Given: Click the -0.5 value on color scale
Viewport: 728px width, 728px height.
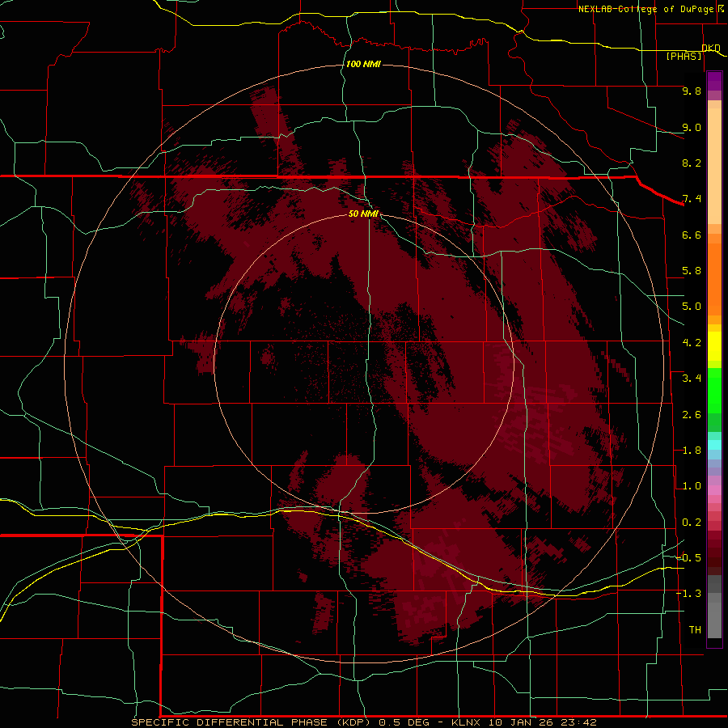Looking at the screenshot, I should click(x=688, y=558).
